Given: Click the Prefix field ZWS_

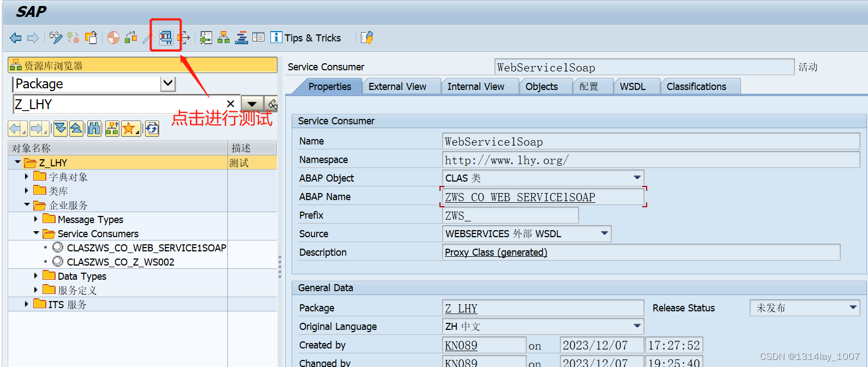Looking at the screenshot, I should coord(510,215).
